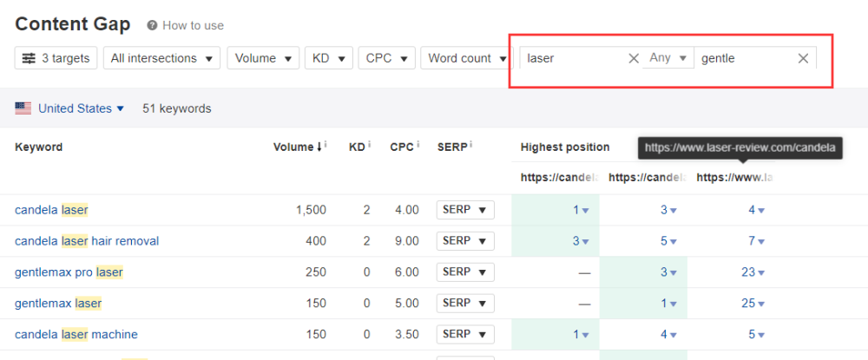This screenshot has width=868, height=360.
Task: Open the 'gentlemax pro laser' keyword link
Action: [69, 272]
